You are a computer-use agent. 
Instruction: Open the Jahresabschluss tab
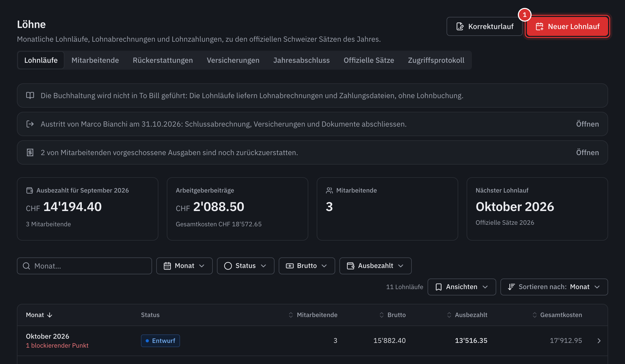[x=301, y=60]
